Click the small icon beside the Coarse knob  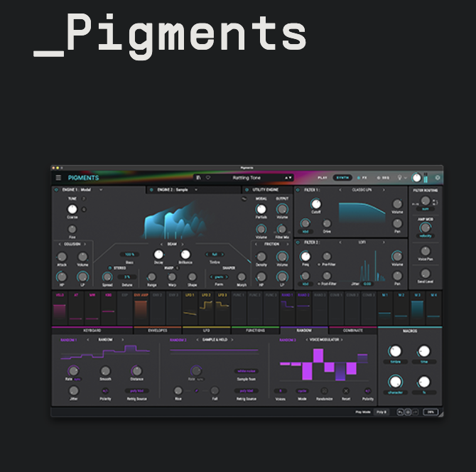click(84, 209)
